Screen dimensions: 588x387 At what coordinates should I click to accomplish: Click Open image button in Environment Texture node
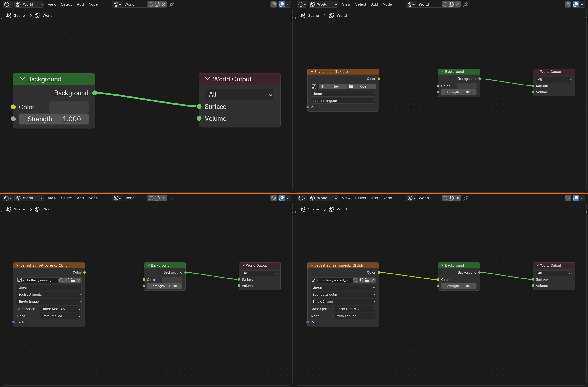pyautogui.click(x=361, y=86)
